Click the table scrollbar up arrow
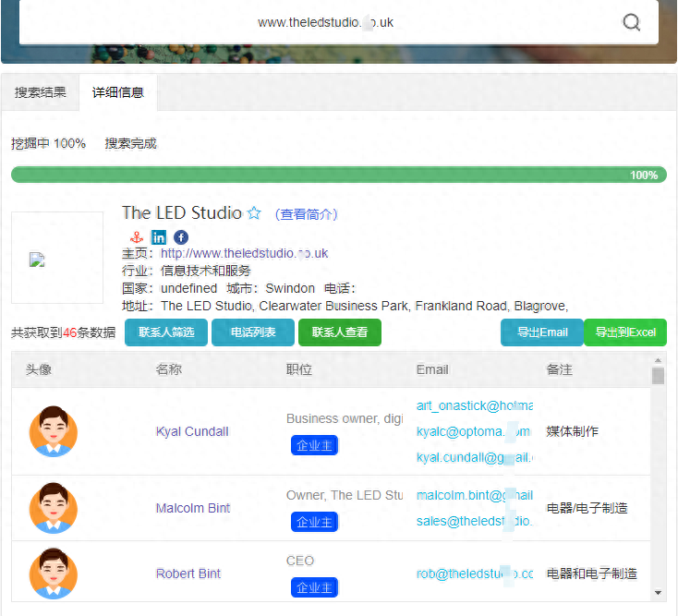Image resolution: width=678 pixels, height=616 pixels. [658, 360]
